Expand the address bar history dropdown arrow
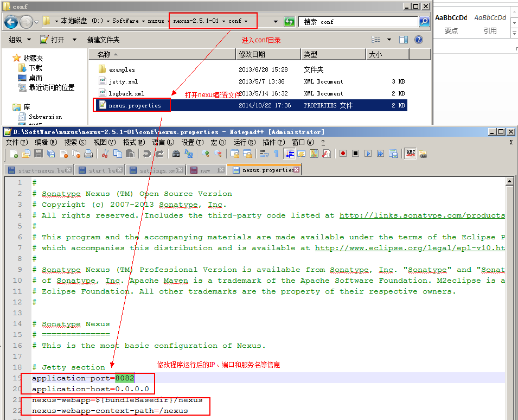Viewport: 518px width, 420px height. click(x=276, y=22)
